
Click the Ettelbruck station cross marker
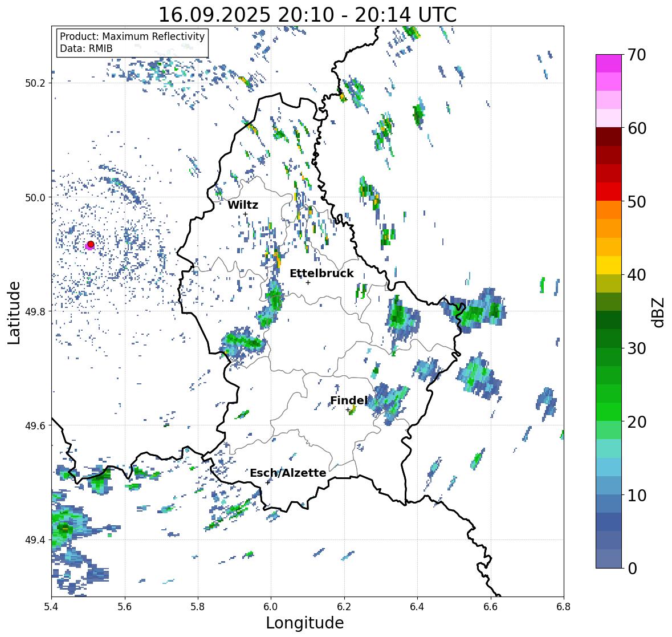click(x=308, y=282)
